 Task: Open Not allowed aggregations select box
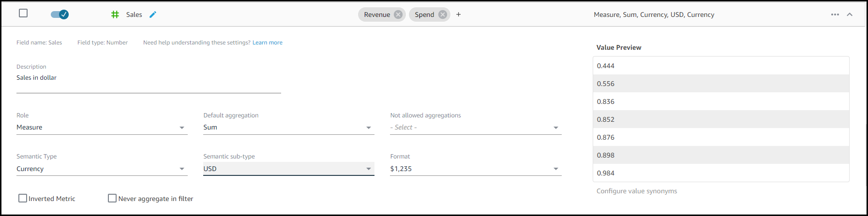click(x=475, y=128)
